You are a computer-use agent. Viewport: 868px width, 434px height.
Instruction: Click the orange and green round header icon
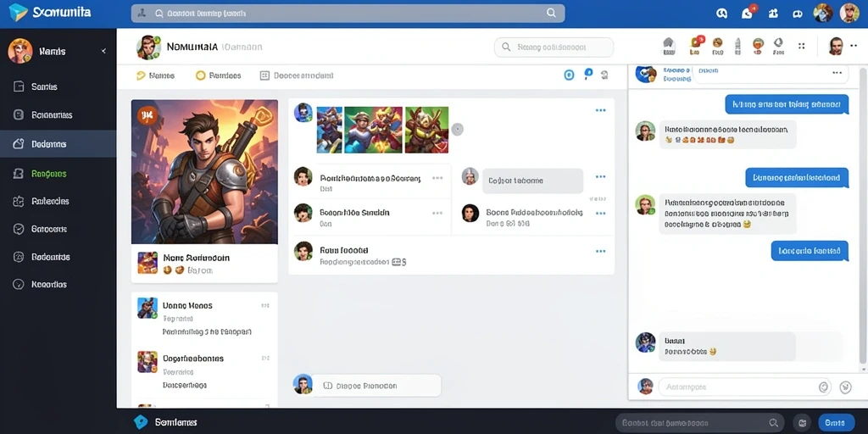click(759, 46)
